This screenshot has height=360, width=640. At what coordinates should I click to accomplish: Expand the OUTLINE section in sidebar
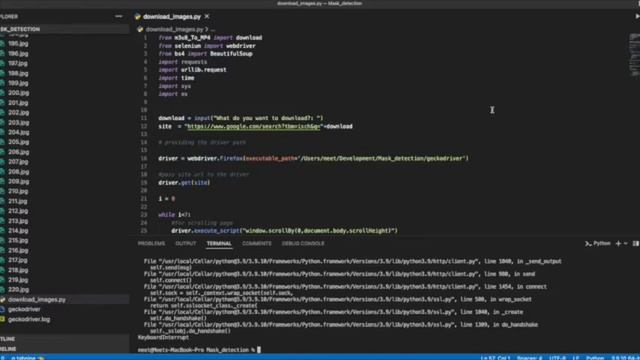click(64, 339)
